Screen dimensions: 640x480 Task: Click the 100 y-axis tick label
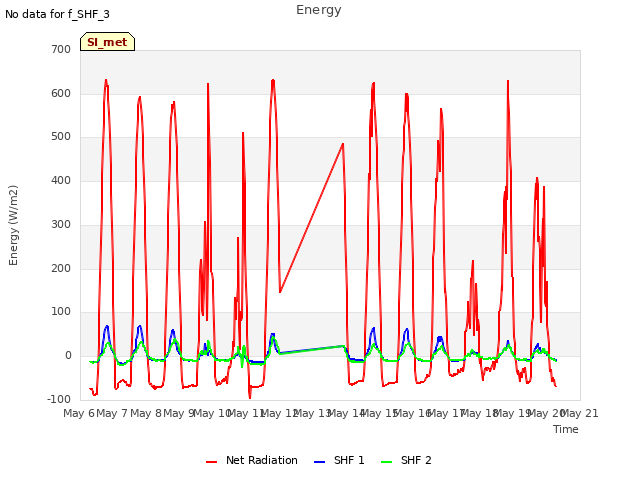click(61, 312)
